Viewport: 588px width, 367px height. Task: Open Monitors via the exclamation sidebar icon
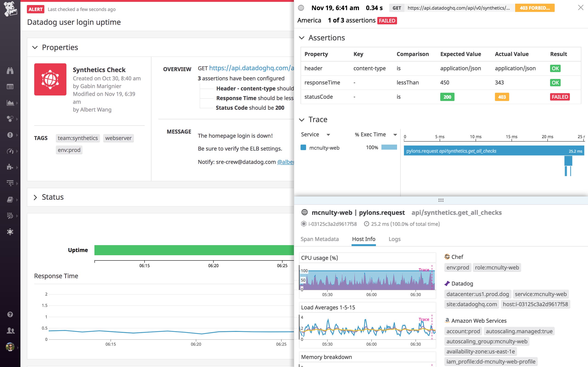click(10, 135)
